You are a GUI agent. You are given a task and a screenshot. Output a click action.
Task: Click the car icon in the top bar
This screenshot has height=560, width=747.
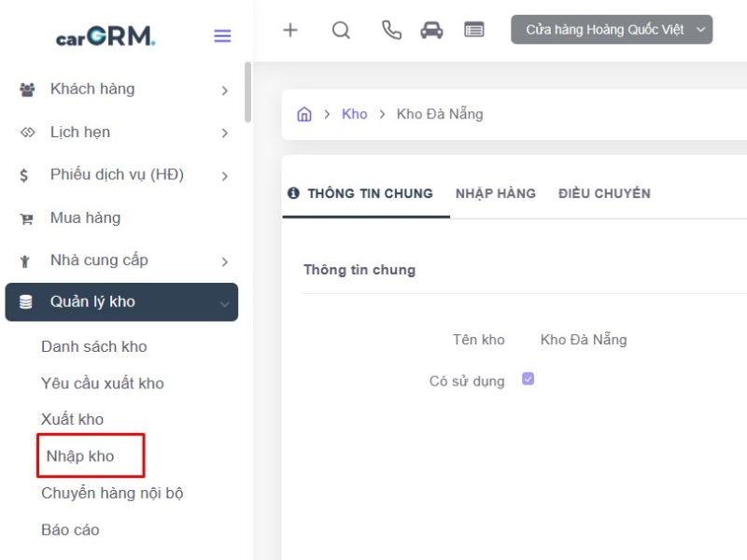(431, 29)
